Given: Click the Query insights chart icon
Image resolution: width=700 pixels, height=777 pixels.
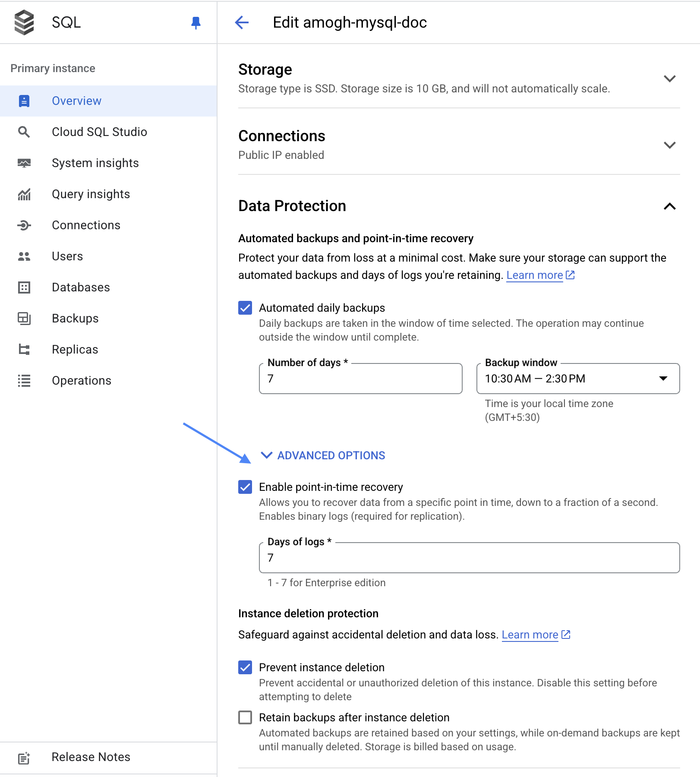Looking at the screenshot, I should 24,194.
